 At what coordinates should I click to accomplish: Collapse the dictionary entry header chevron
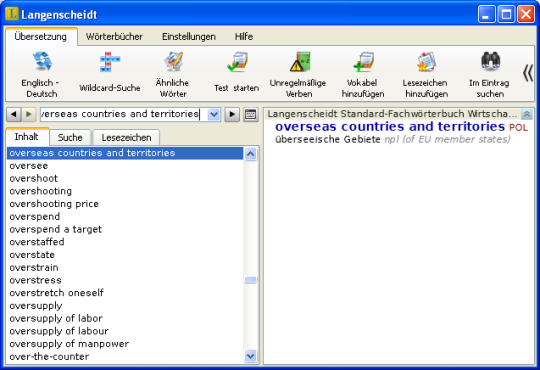point(527,114)
